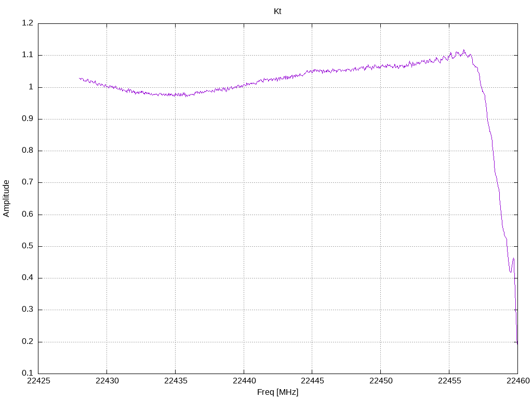Click the curve's start near 22428 MHz

[79, 78]
